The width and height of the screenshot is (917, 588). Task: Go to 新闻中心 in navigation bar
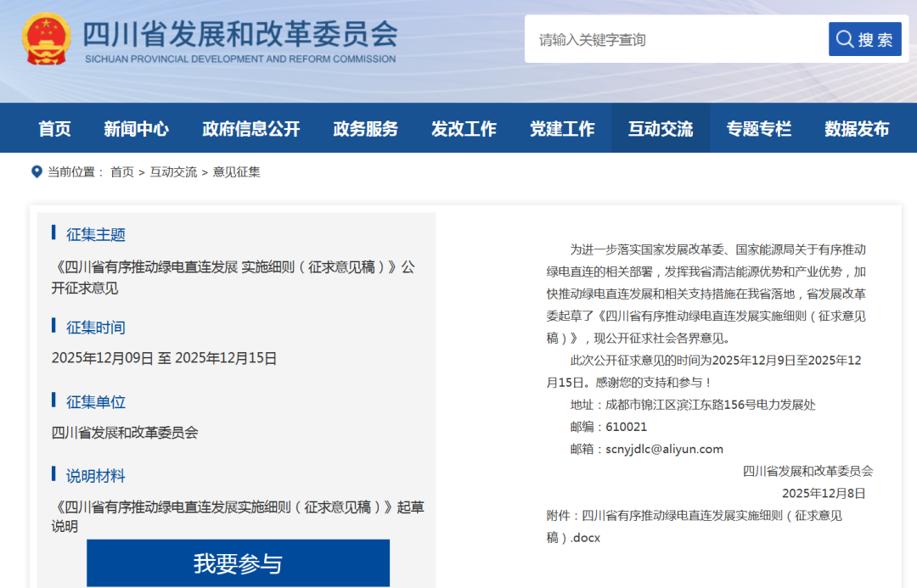pos(136,129)
